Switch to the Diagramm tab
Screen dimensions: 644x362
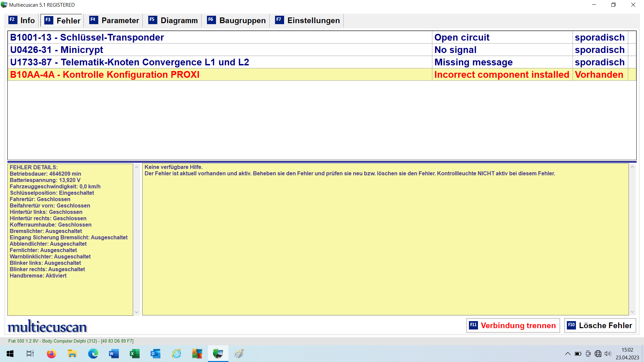(x=173, y=20)
